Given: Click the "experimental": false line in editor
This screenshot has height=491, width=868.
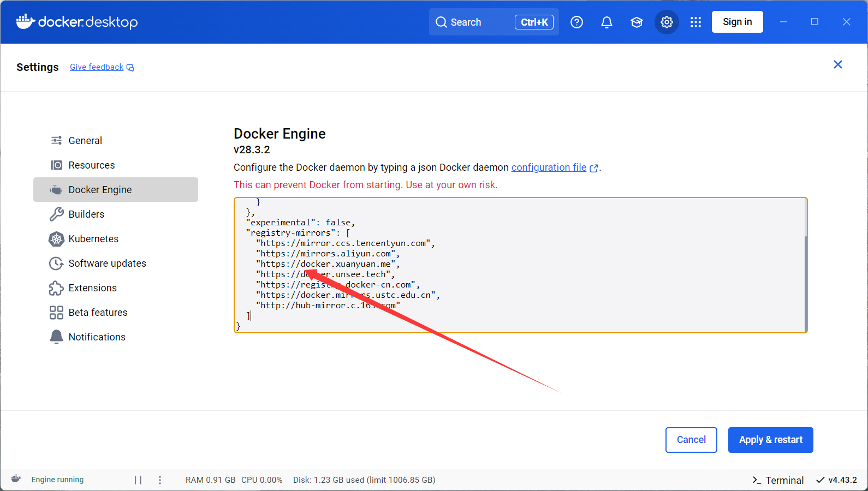Looking at the screenshot, I should point(300,223).
